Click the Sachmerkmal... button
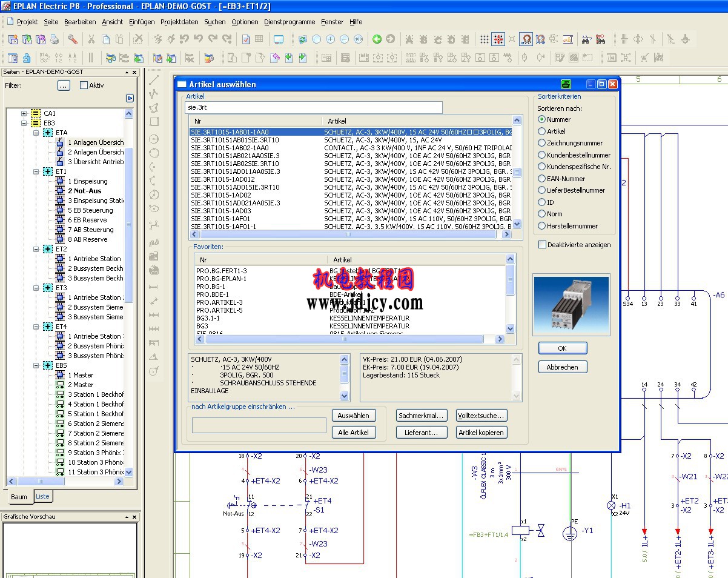 click(422, 416)
